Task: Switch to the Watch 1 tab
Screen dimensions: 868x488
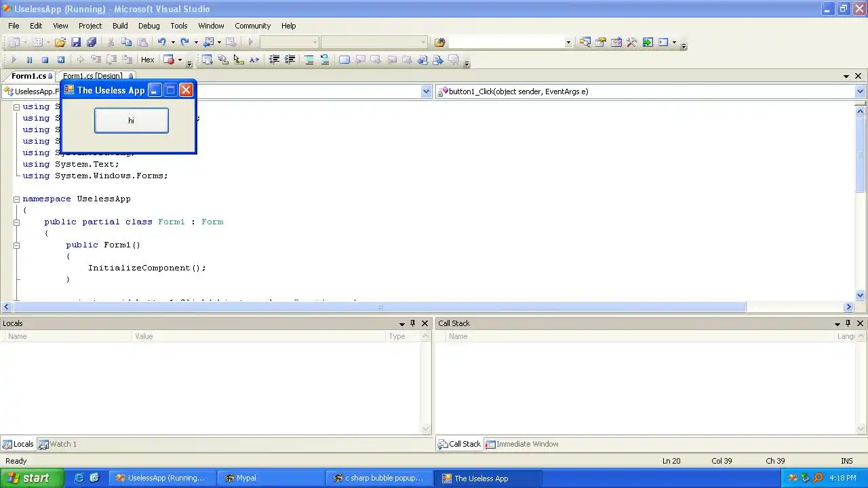Action: tap(58, 444)
